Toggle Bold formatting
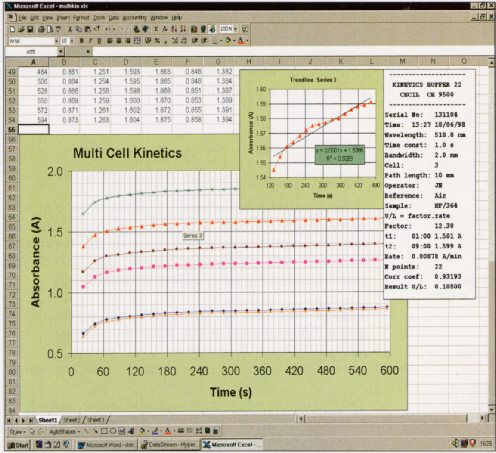 pyautogui.click(x=81, y=41)
